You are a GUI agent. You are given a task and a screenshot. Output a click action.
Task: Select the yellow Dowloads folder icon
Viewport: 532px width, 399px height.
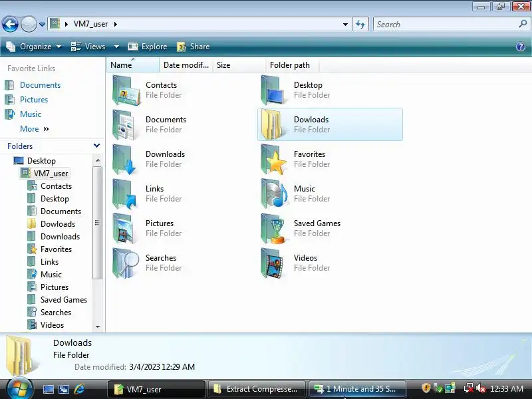point(271,125)
